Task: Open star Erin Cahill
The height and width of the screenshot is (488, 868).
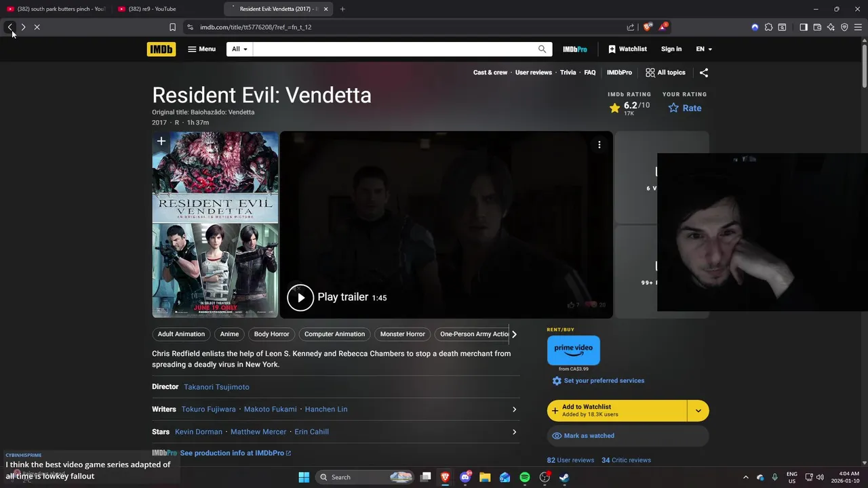Action: pos(311,432)
